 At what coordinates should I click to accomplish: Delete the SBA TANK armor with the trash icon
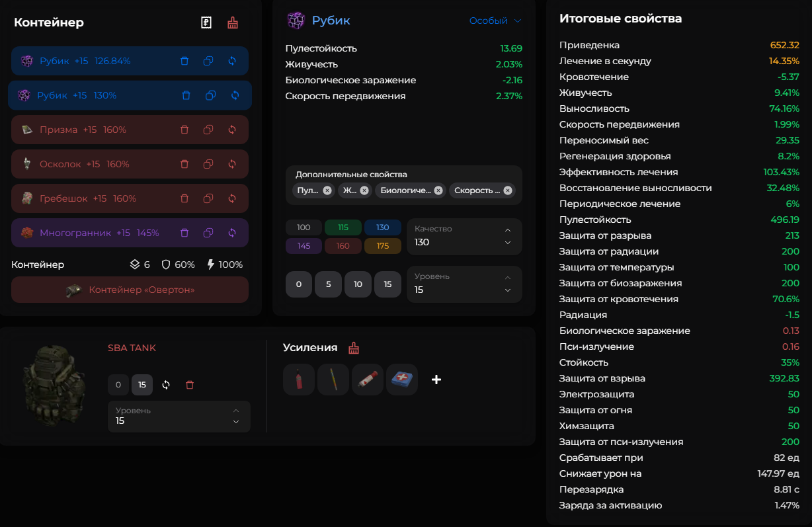coord(190,385)
